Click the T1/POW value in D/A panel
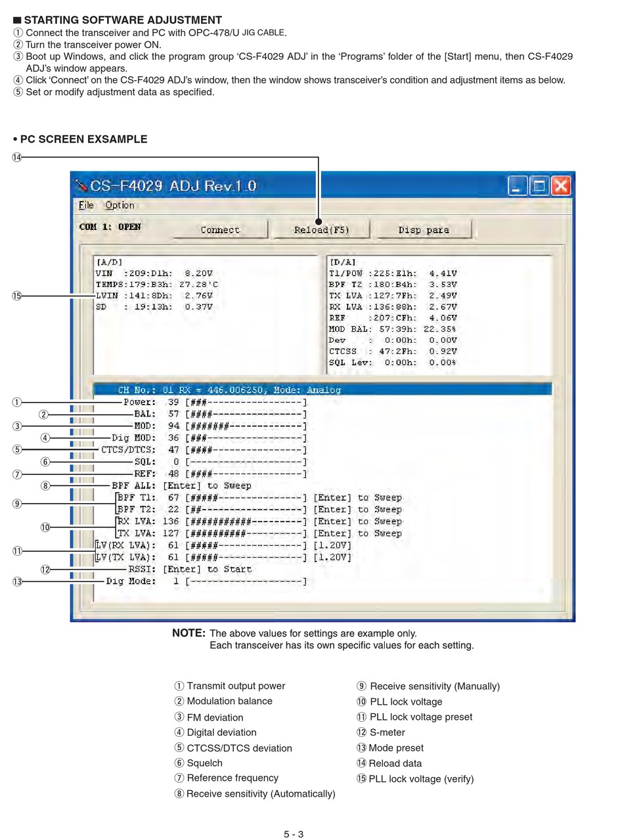This screenshot has height=840, width=624. tap(393, 273)
